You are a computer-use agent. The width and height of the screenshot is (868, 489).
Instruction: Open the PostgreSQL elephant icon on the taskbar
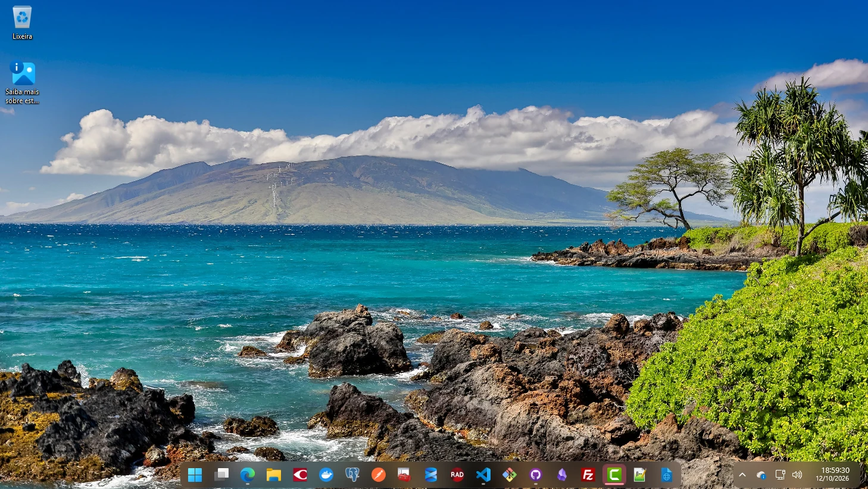352,475
